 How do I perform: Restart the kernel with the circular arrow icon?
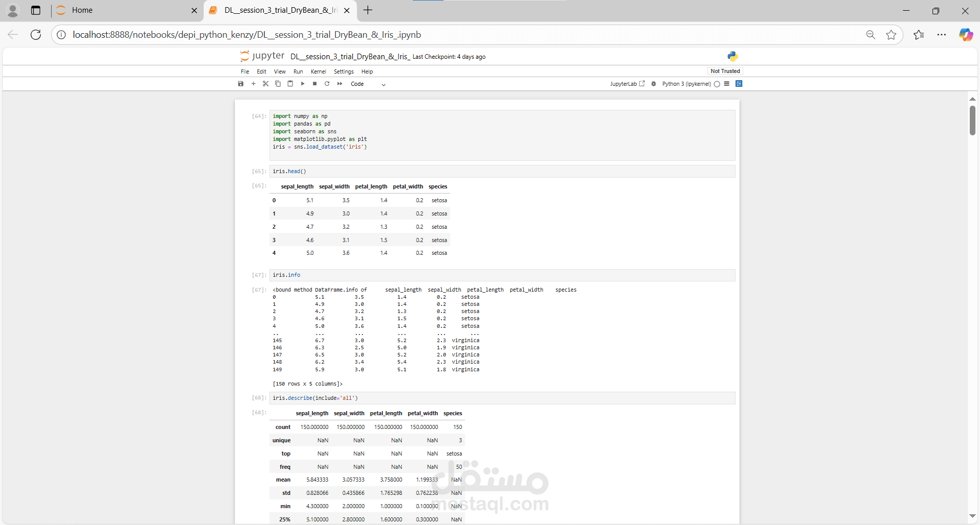[x=327, y=84]
